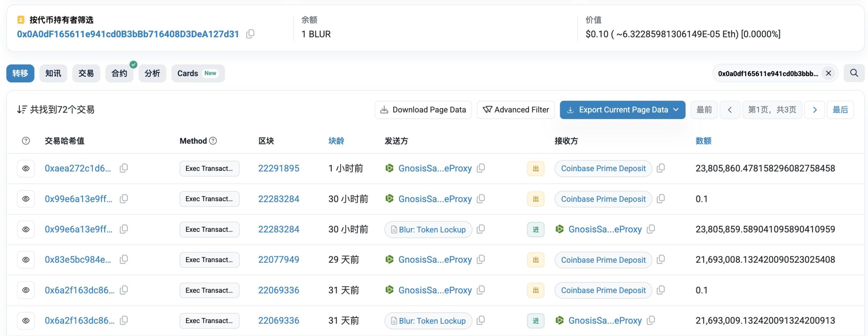This screenshot has height=336, width=868.
Task: Go to previous page with left chevron
Action: [x=730, y=110]
